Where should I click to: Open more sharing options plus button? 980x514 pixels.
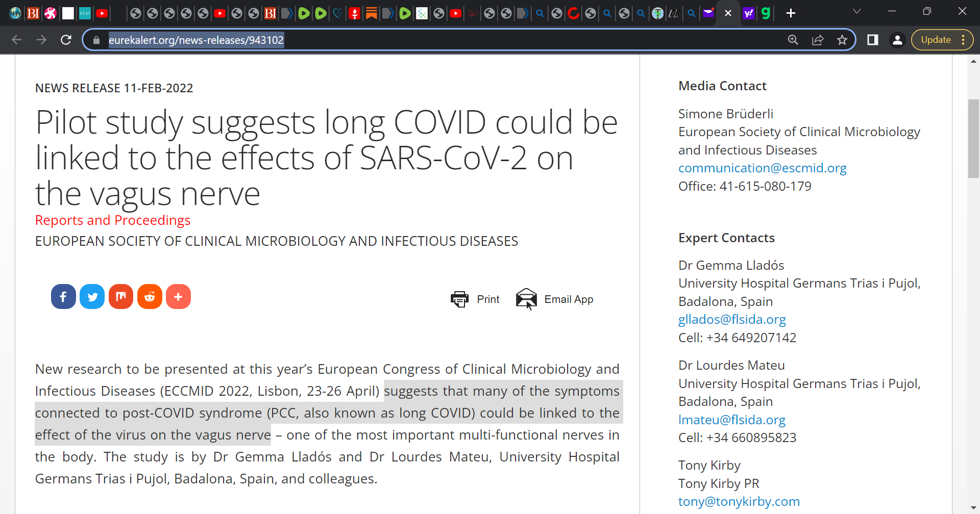[x=178, y=297]
